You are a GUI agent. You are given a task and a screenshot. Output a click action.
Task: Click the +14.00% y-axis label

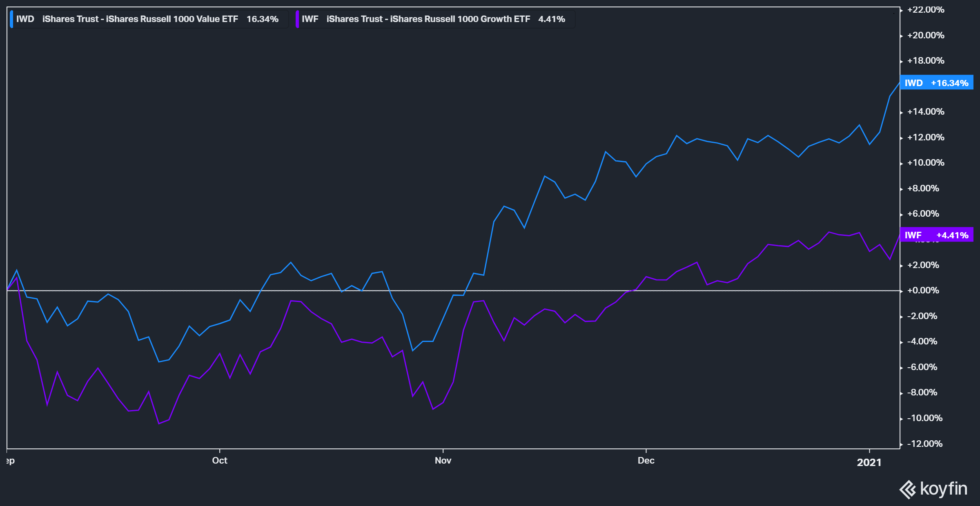pos(926,112)
